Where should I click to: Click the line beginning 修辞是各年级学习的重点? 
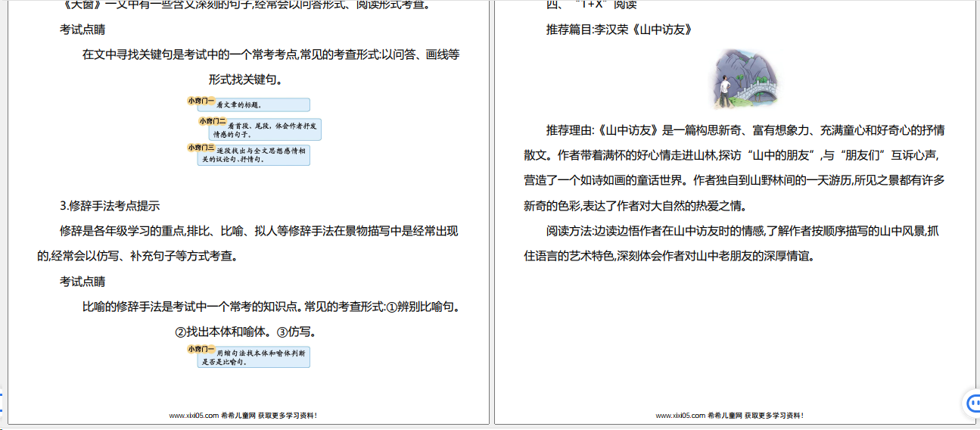(259, 231)
